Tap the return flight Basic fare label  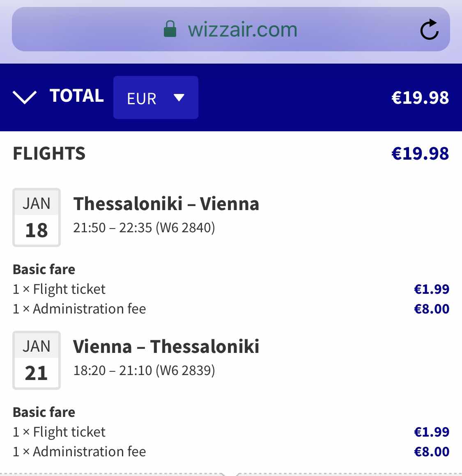(x=44, y=412)
